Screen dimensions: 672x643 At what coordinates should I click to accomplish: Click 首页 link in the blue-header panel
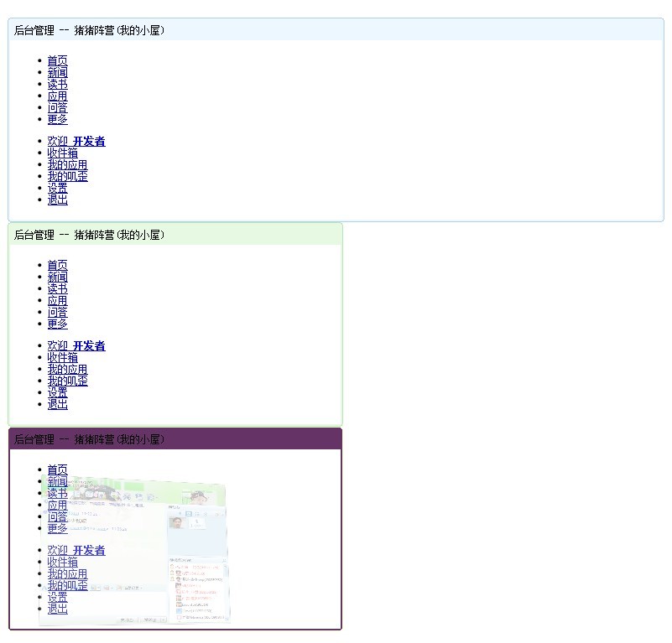[57, 61]
